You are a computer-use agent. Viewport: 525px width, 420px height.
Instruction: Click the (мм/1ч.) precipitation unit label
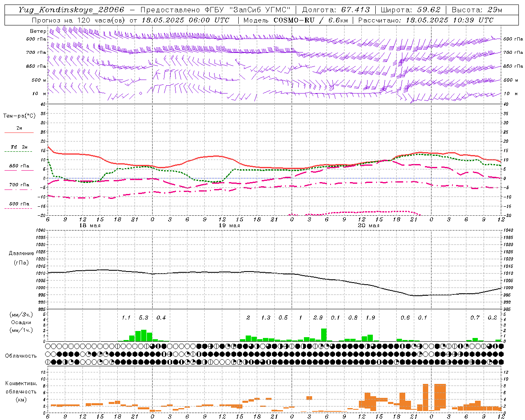tap(21, 330)
